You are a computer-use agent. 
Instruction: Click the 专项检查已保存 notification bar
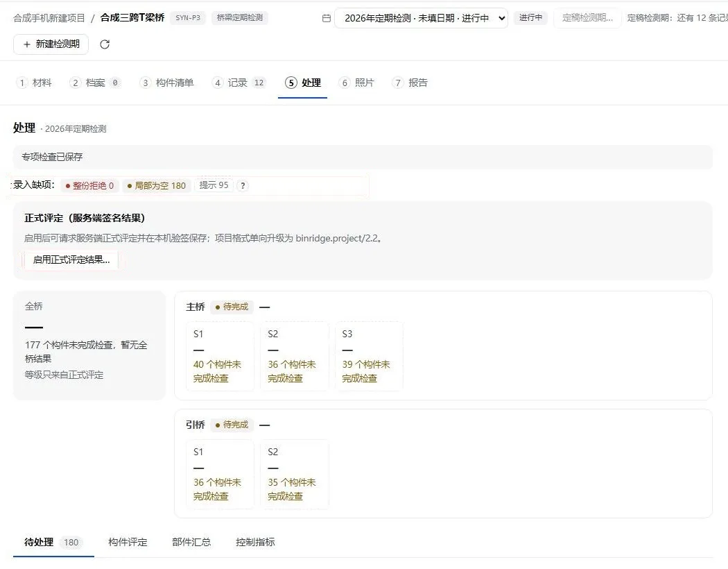363,157
